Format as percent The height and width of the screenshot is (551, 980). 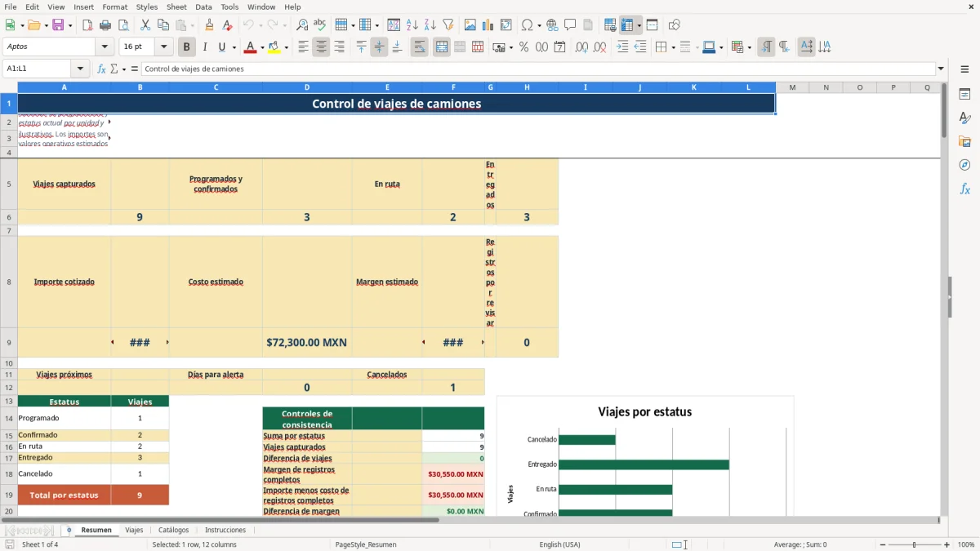click(524, 47)
